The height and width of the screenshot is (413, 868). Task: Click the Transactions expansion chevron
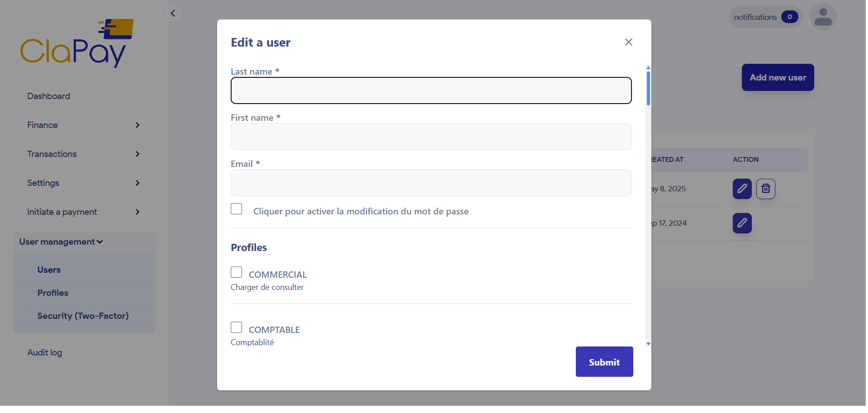click(x=137, y=154)
